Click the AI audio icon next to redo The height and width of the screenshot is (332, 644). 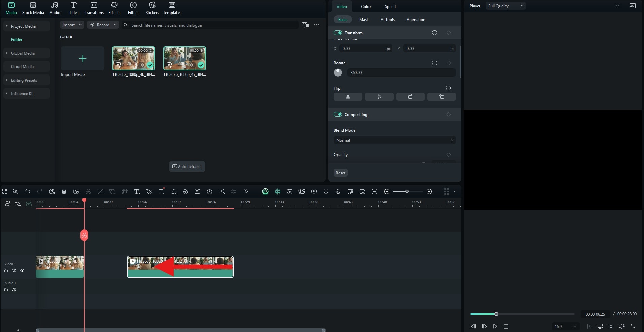[52, 191]
